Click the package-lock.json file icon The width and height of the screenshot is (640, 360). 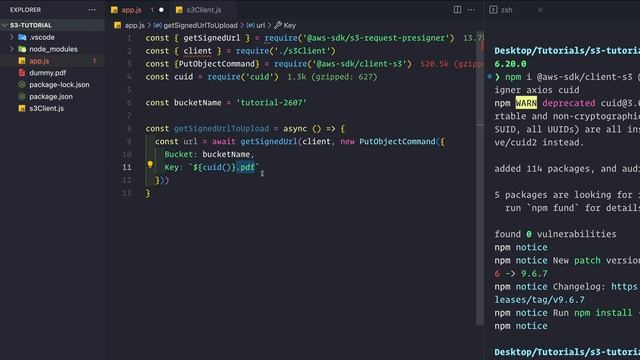tap(22, 84)
